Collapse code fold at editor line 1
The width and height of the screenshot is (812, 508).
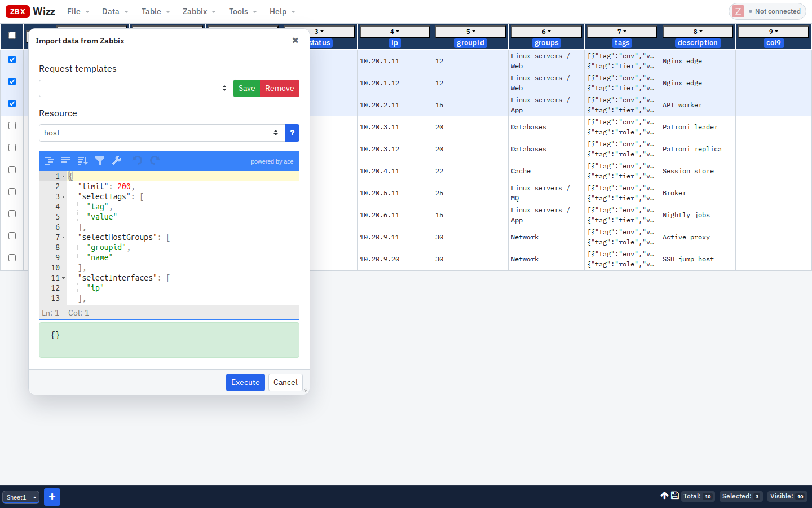[64, 176]
